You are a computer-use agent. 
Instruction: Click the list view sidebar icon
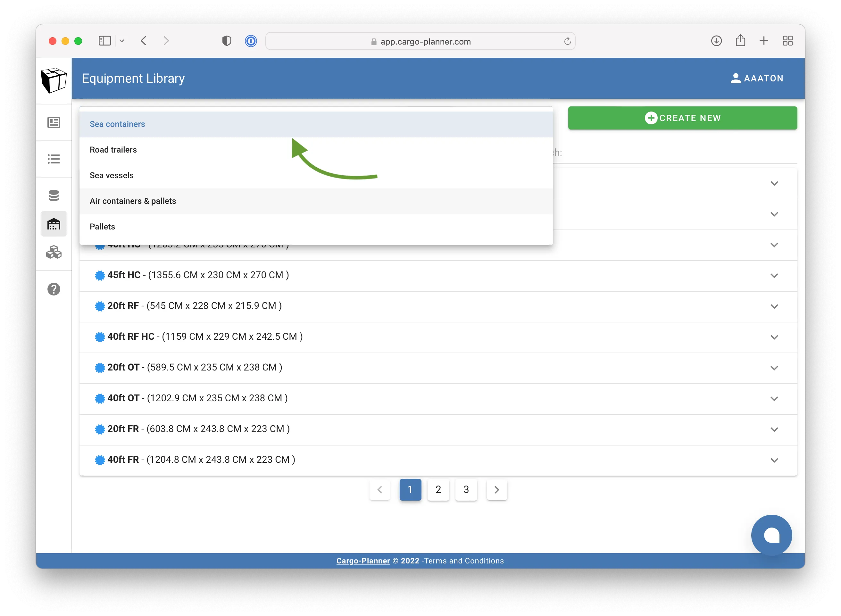coord(54,159)
